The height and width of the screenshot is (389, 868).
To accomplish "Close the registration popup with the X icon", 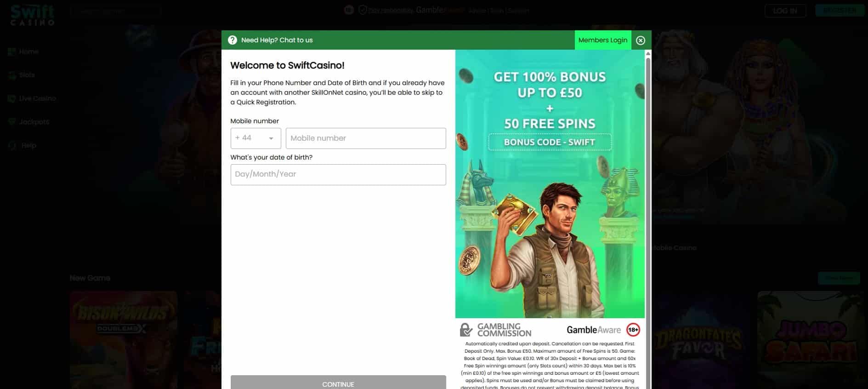I will 641,40.
